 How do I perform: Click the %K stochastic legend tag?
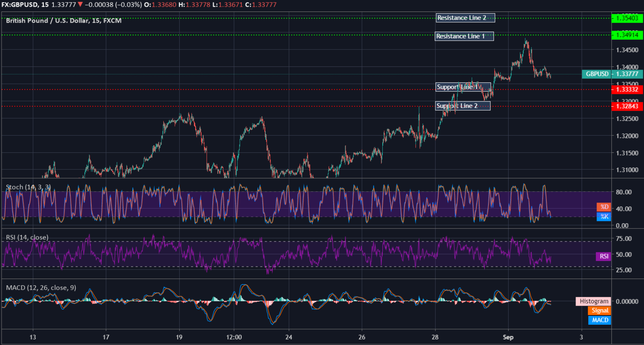point(604,216)
